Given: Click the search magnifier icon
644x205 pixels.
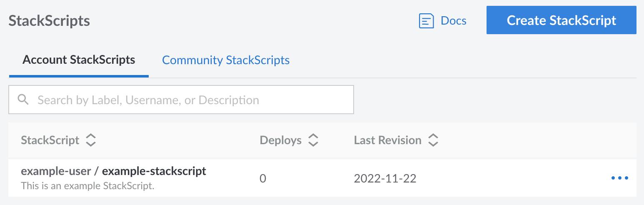Looking at the screenshot, I should [23, 100].
